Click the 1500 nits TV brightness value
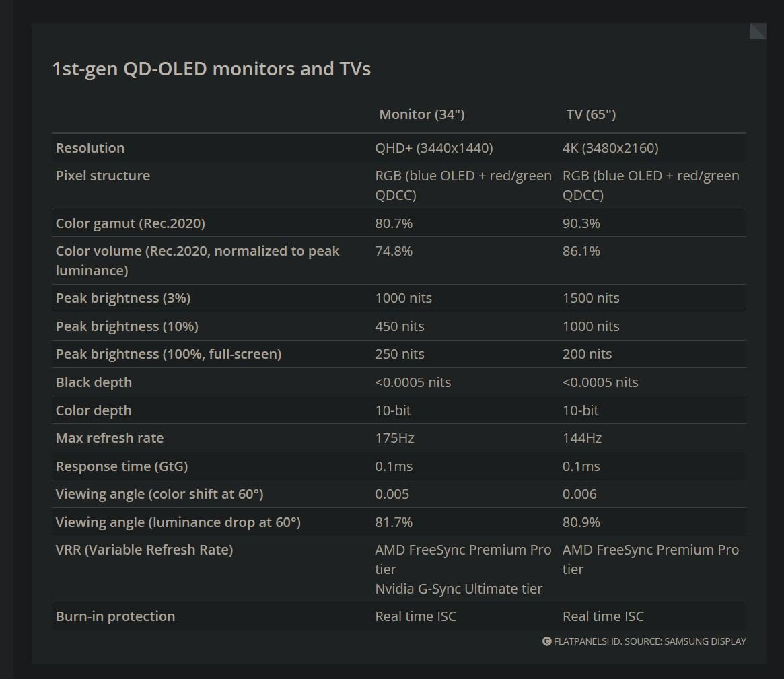Image resolution: width=784 pixels, height=679 pixels. pyautogui.click(x=591, y=298)
